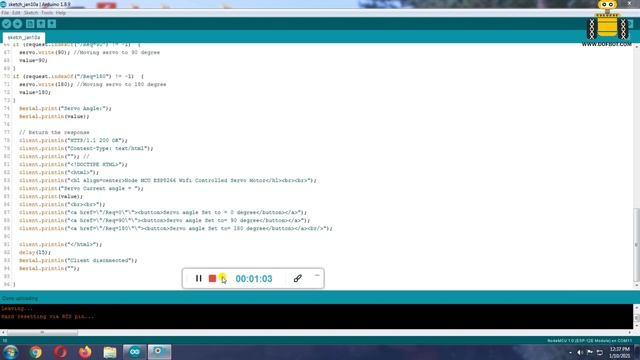Click the horizontal scrollbar thumb below console

coord(42,332)
